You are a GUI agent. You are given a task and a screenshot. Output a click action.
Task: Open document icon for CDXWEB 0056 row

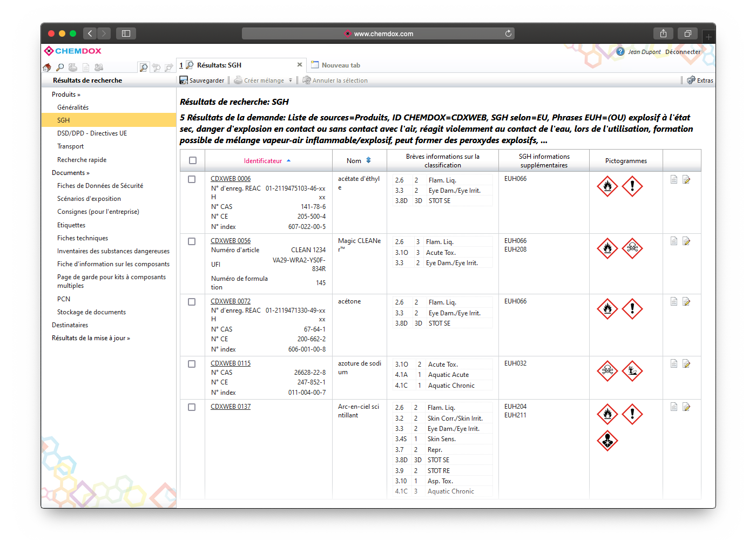tap(674, 241)
